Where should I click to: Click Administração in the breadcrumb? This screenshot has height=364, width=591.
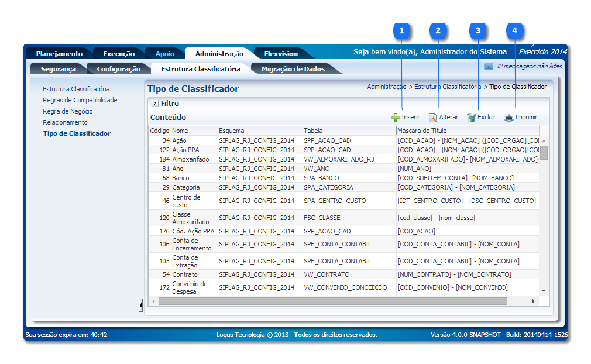[386, 87]
